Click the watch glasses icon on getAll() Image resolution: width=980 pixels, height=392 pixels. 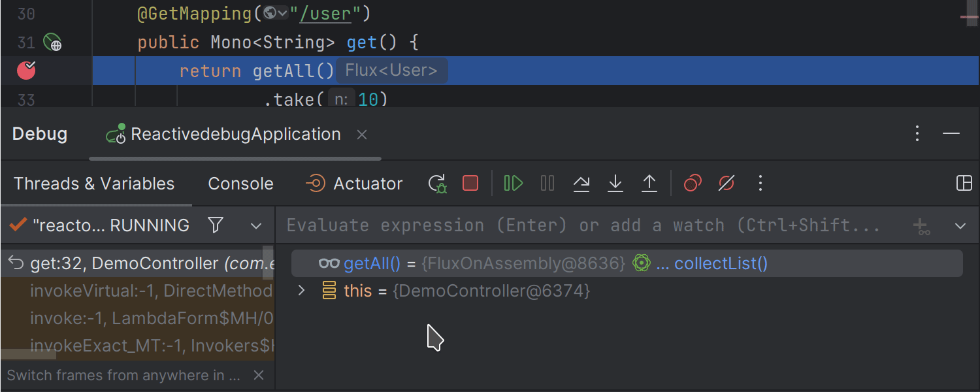329,263
